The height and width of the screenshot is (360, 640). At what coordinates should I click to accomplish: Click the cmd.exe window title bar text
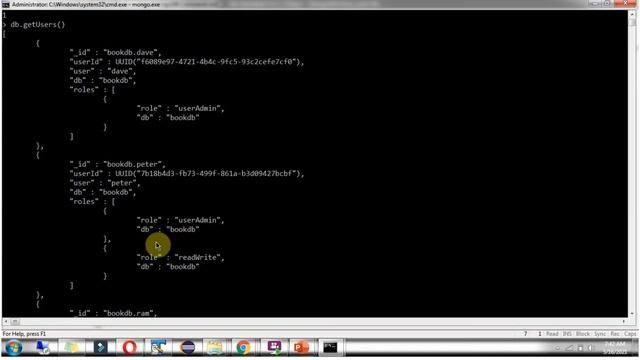click(x=86, y=4)
